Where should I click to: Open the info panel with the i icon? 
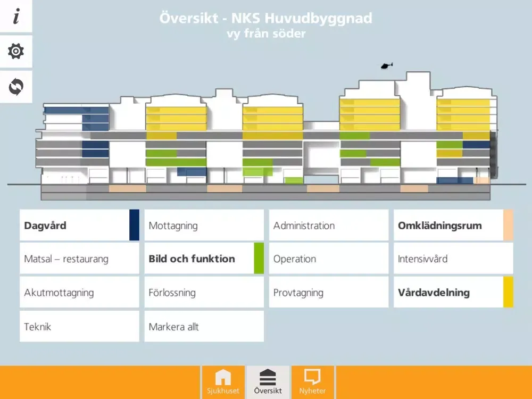(16, 16)
